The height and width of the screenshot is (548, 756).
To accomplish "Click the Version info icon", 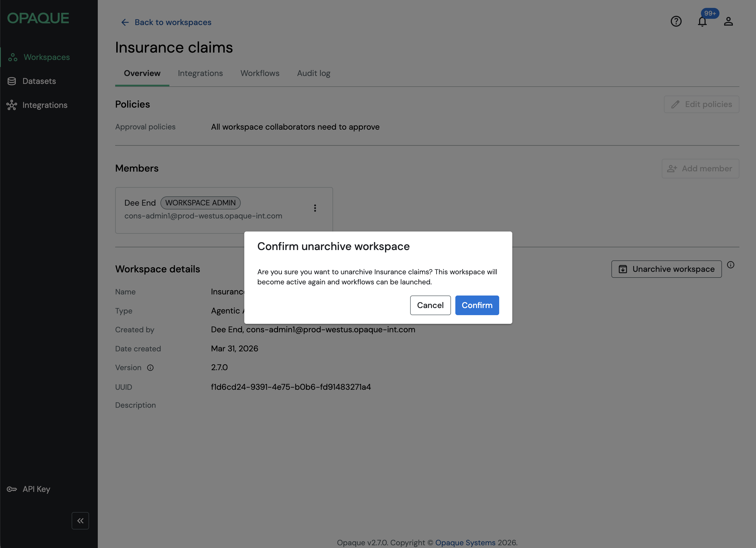I will [x=150, y=368].
